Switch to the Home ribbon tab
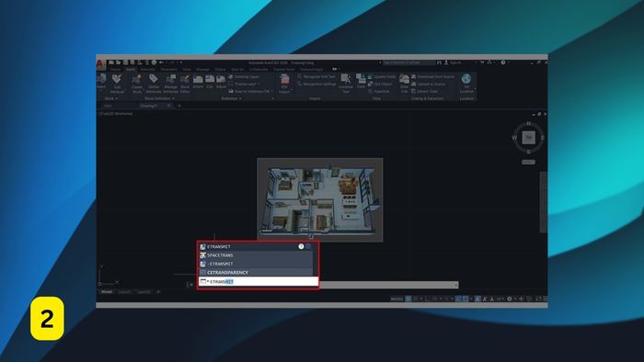This screenshot has height=362, width=644. coord(115,69)
